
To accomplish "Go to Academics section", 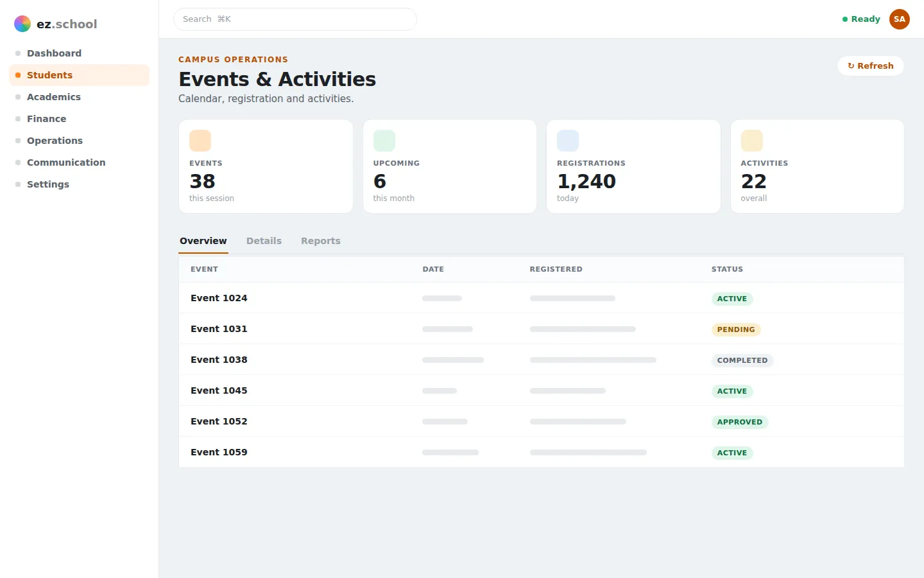I will click(x=80, y=97).
